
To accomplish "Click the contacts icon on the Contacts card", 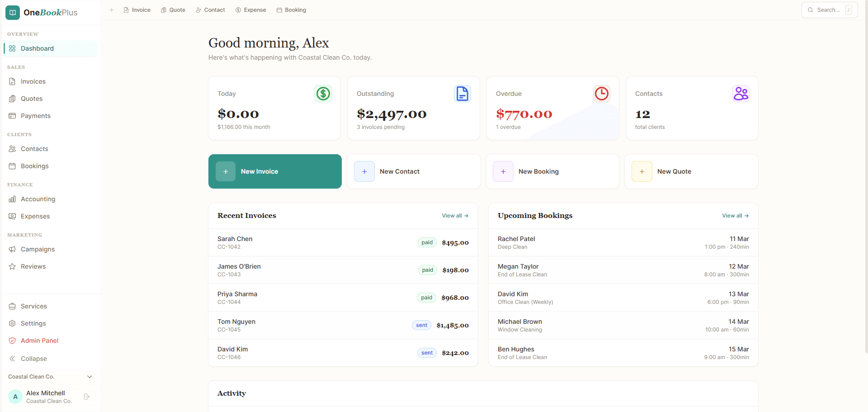I will pyautogui.click(x=741, y=93).
